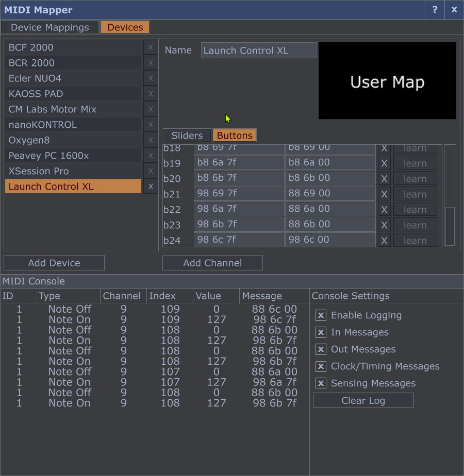
Task: Uncheck Clock/Timing Messages option
Action: coord(321,366)
